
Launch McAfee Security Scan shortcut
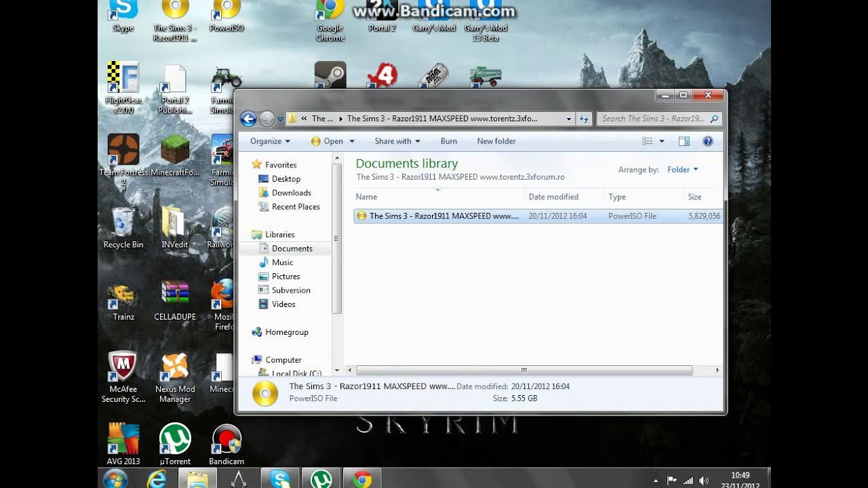(x=123, y=377)
